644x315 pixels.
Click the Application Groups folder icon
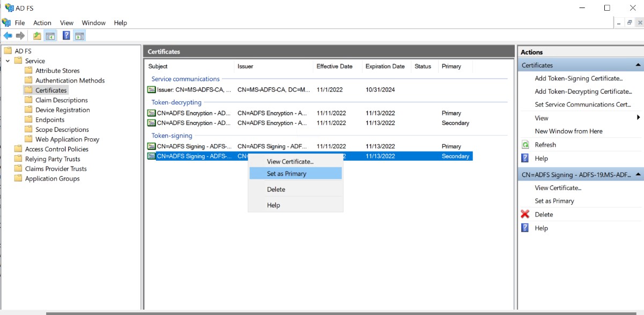pyautogui.click(x=18, y=178)
